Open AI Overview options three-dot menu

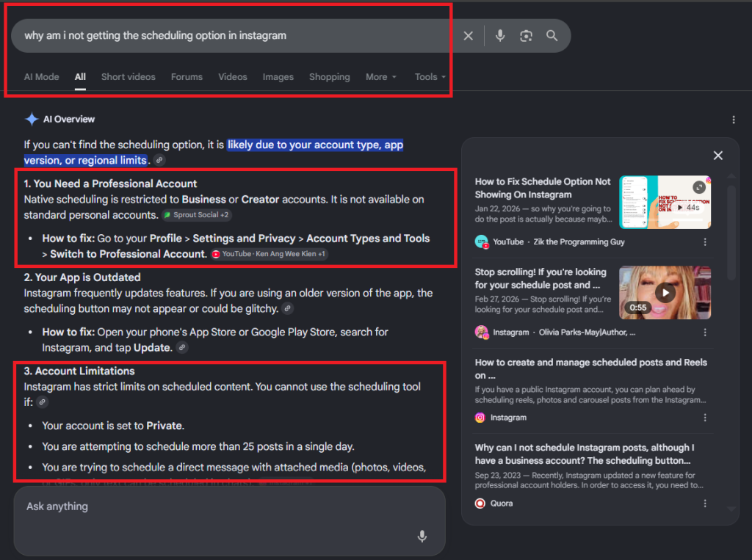click(x=734, y=120)
